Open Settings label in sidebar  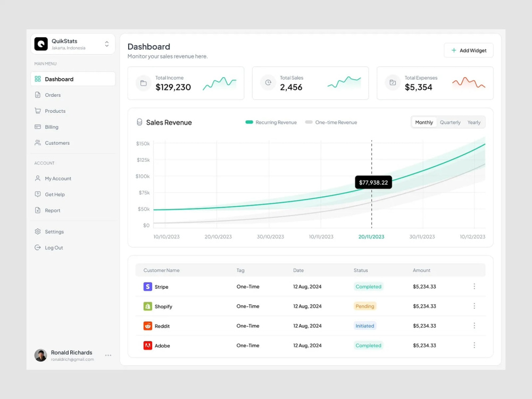[x=54, y=232]
